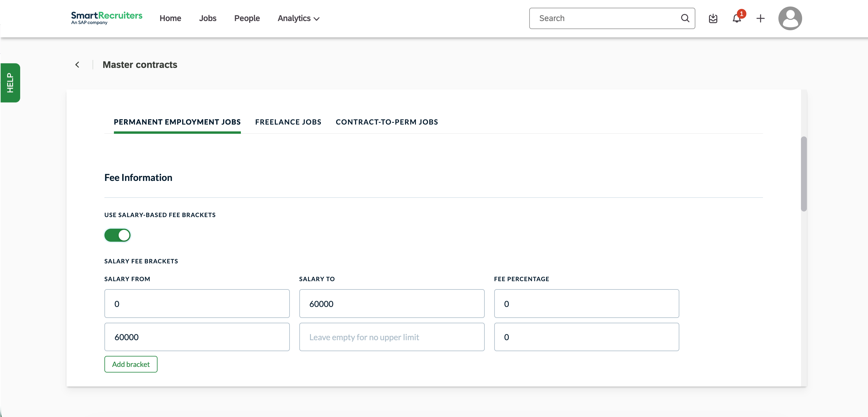Click Salary From field showing 60000
Image resolution: width=868 pixels, height=417 pixels.
pos(197,337)
